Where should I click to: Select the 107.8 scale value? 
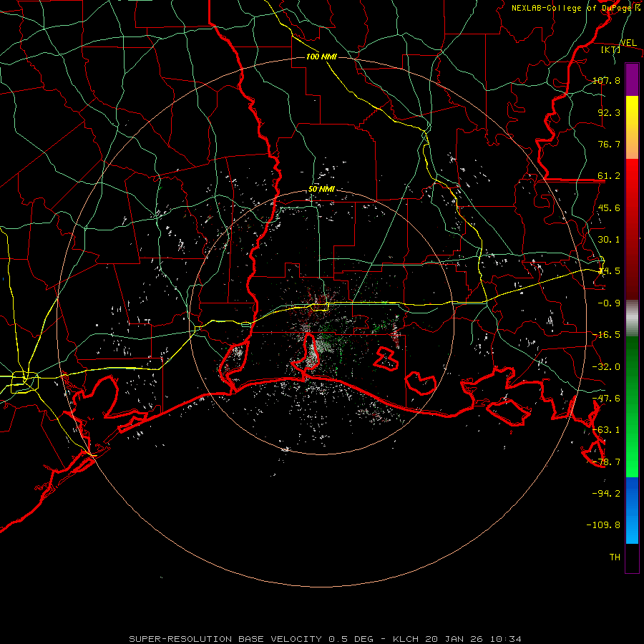coord(606,80)
